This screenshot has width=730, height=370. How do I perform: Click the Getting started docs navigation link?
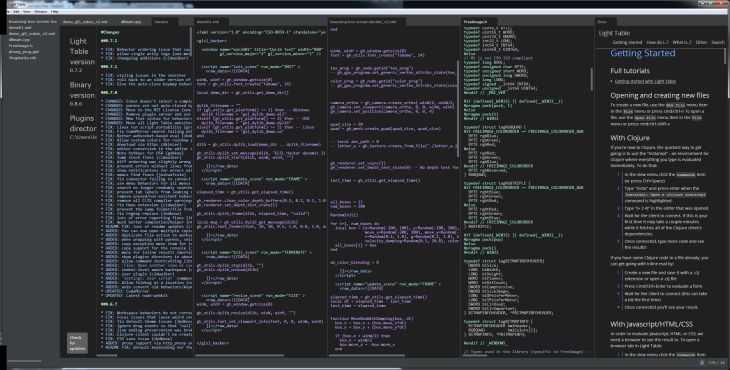point(627,42)
